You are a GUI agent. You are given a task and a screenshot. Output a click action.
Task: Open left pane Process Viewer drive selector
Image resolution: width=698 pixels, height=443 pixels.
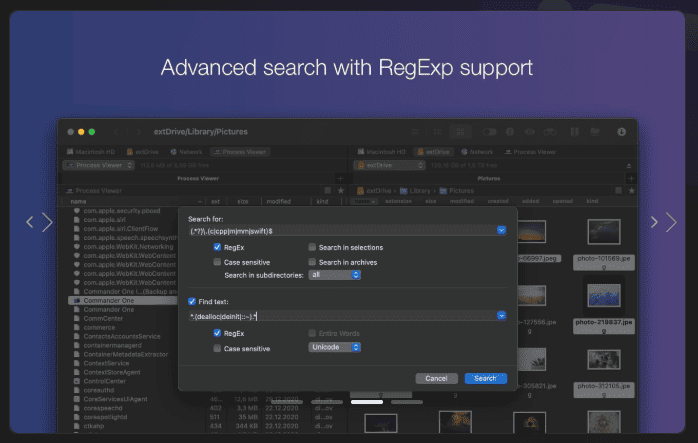point(99,165)
